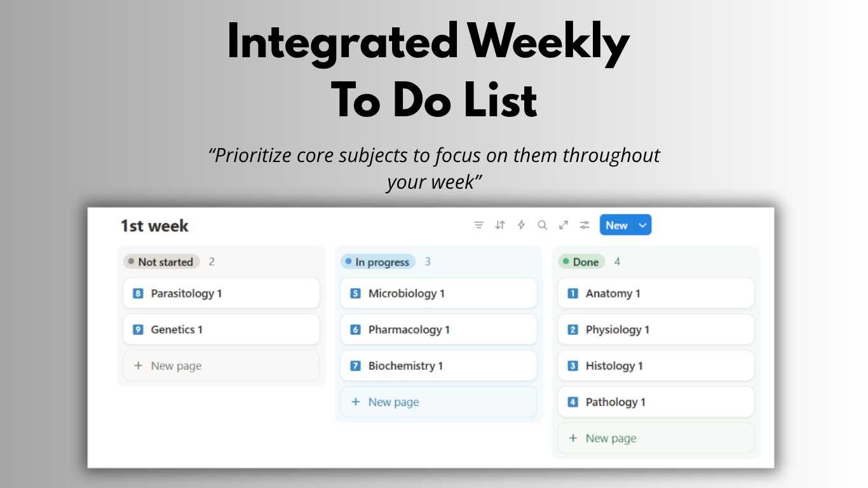Click the number 1 icon on Anatomy 1
The image size is (868, 488).
[x=573, y=294]
